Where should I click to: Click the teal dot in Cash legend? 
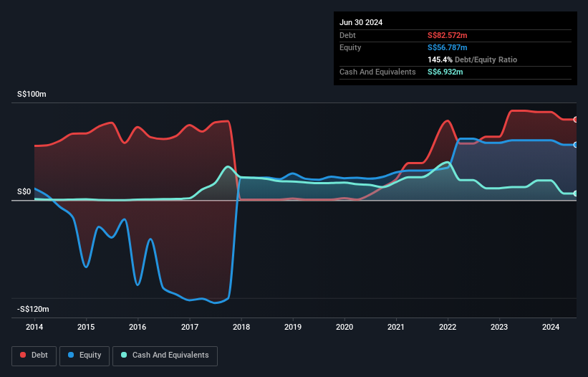(x=124, y=355)
